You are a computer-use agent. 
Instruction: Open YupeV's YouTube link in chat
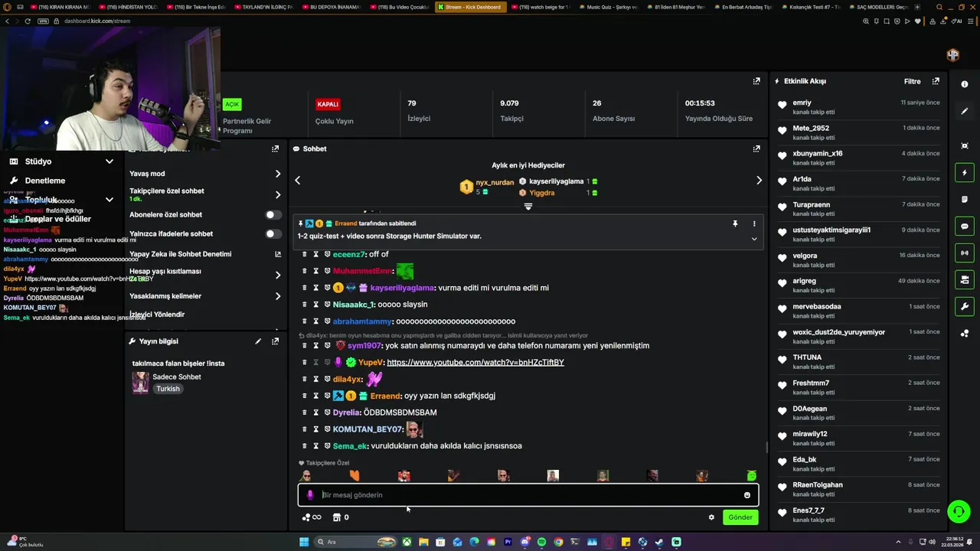[475, 363]
